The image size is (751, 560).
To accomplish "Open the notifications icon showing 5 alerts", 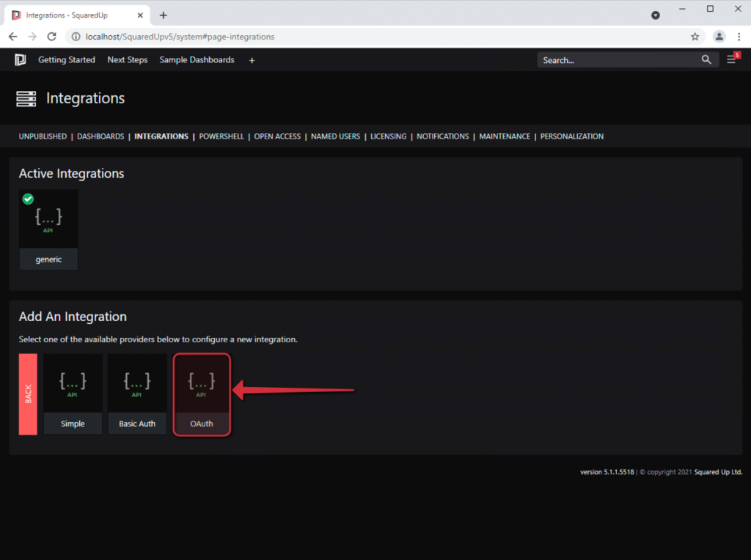I will [731, 60].
